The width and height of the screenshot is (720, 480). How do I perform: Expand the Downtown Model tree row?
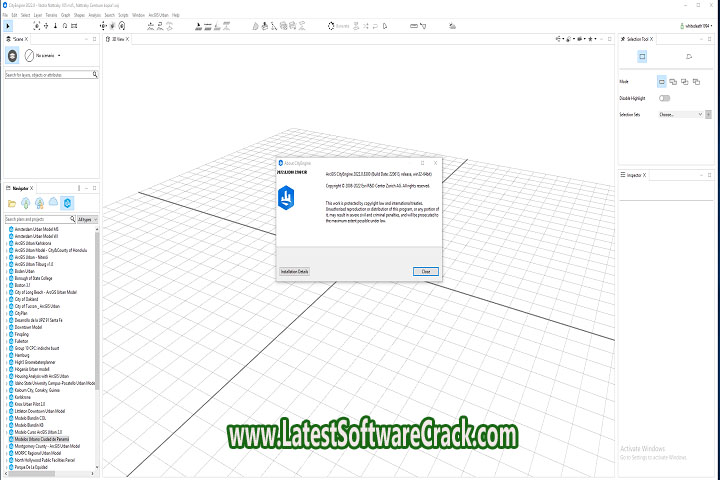pos(6,327)
